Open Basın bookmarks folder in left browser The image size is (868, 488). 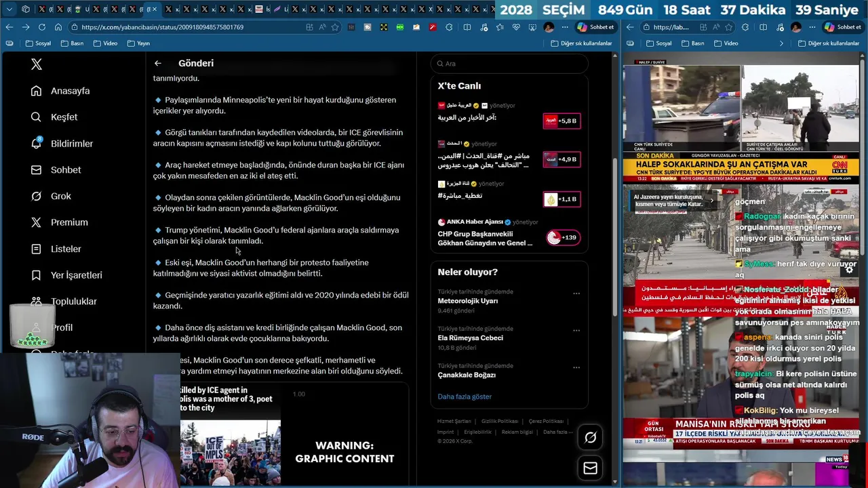72,43
